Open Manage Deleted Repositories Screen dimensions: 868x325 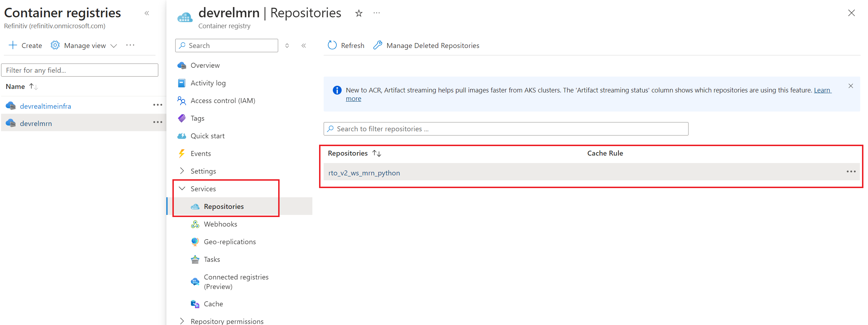426,46
